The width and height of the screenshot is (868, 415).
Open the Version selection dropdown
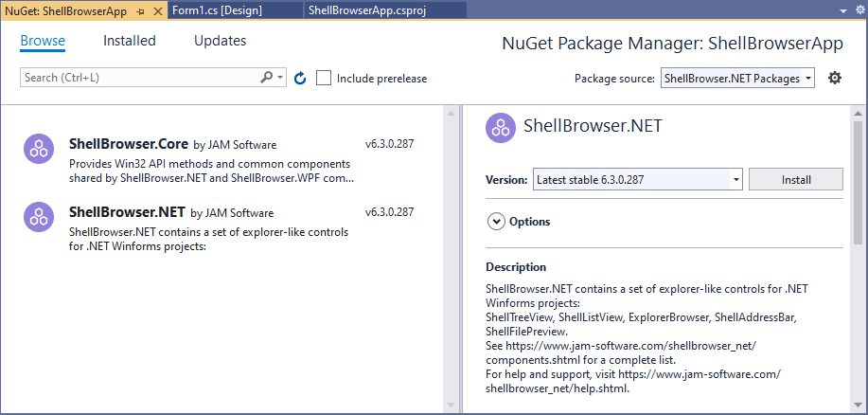(636, 179)
